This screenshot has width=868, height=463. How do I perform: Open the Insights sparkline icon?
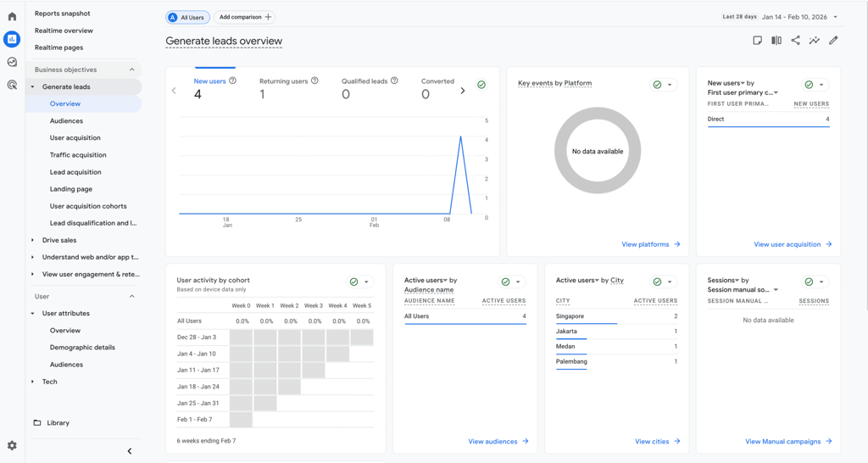815,41
